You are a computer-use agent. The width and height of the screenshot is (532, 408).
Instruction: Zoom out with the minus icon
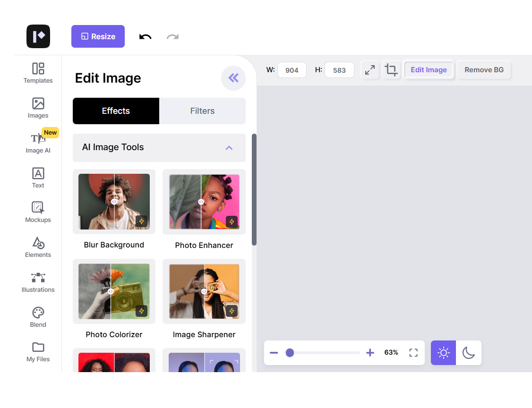tap(274, 353)
